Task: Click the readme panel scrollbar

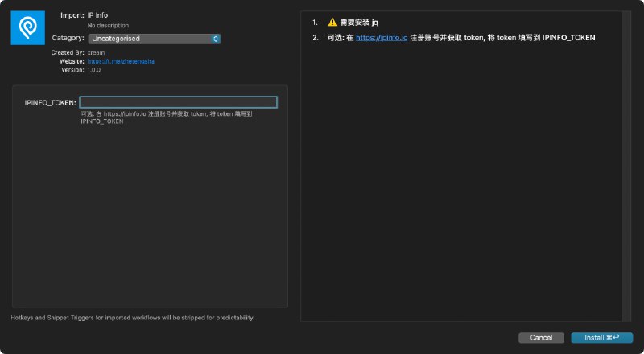Action: pyautogui.click(x=626, y=166)
